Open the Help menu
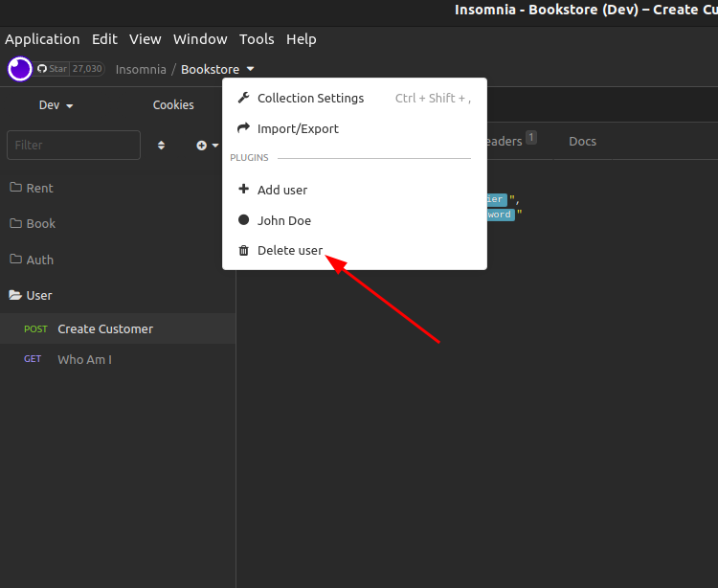 [x=302, y=39]
